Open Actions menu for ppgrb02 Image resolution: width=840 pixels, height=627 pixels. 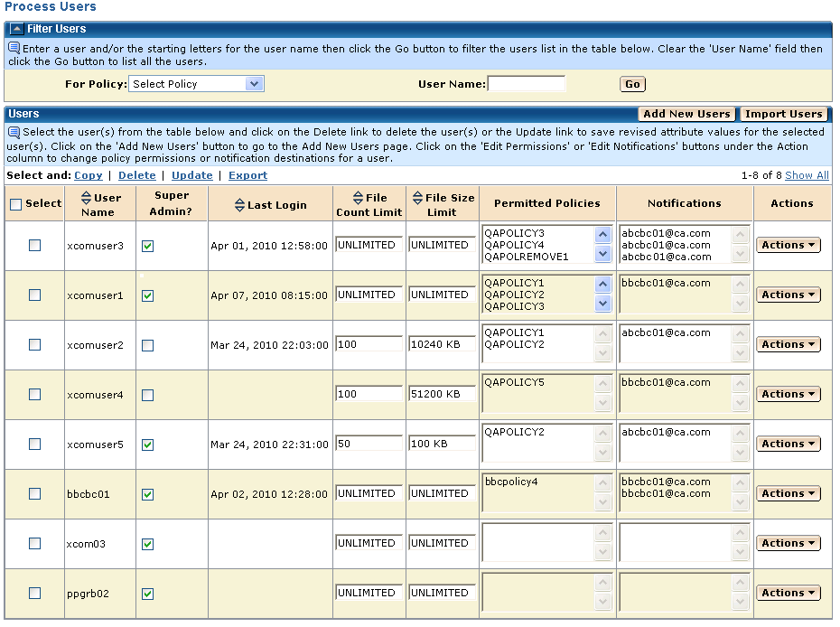pos(788,593)
